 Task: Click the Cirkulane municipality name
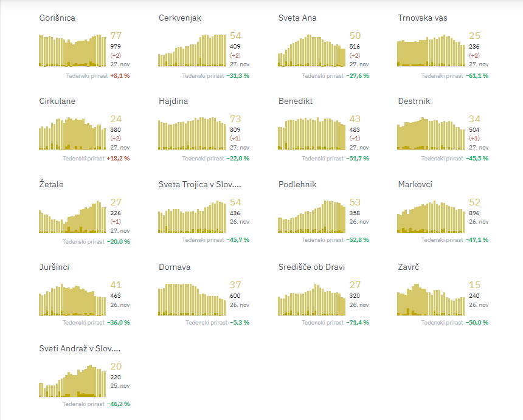point(57,102)
